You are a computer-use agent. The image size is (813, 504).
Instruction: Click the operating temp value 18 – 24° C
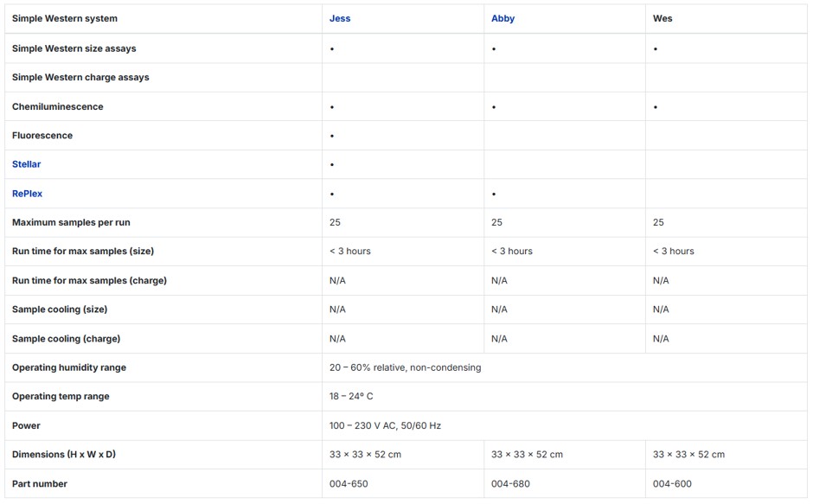pyautogui.click(x=351, y=396)
